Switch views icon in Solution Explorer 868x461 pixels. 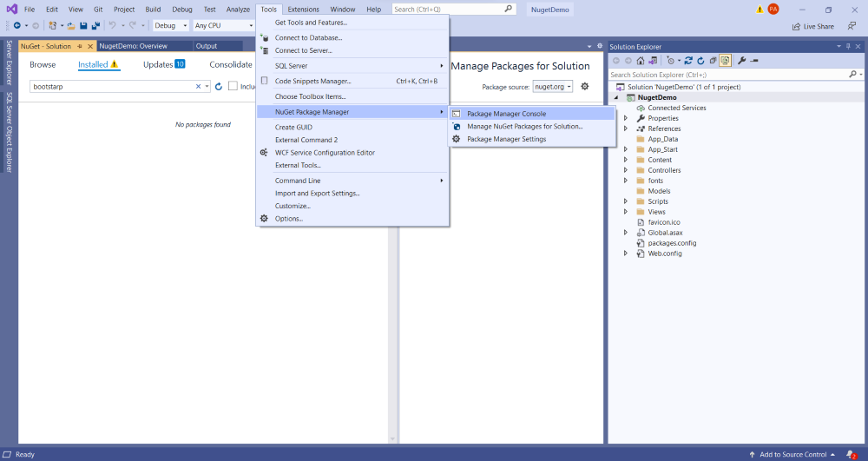[654, 61]
